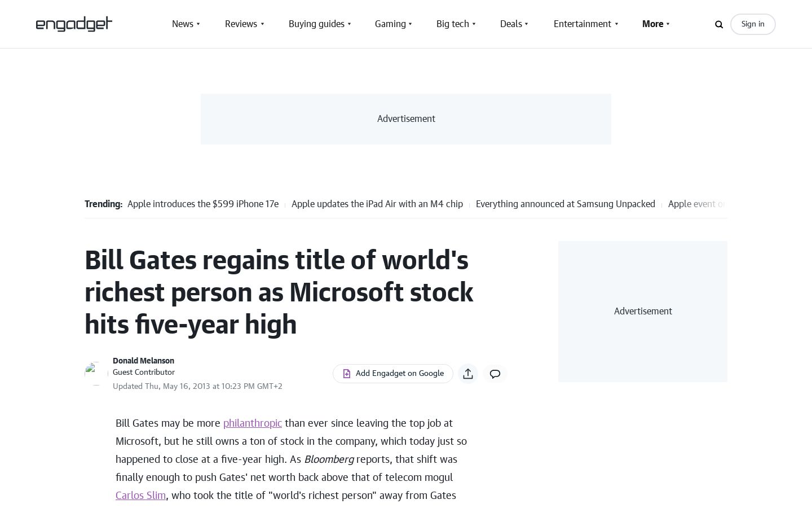Open the Deals navigation menu
Screen dimensions: 812x508
tap(514, 24)
